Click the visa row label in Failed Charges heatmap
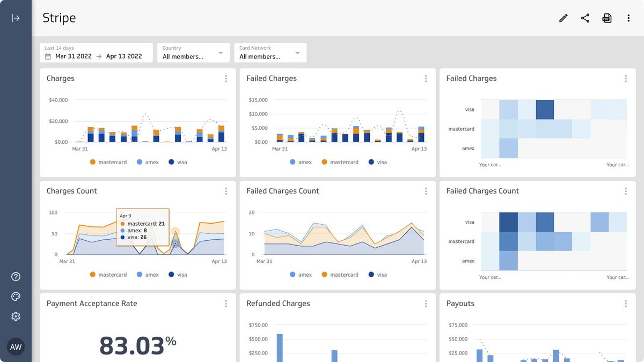 tap(470, 109)
